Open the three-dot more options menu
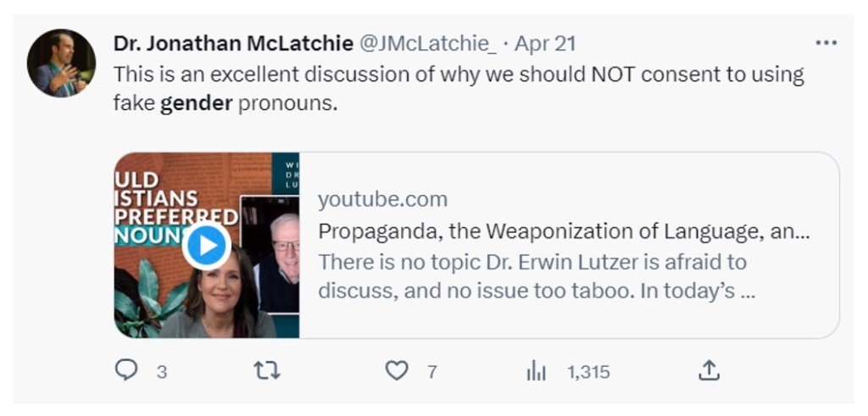The image size is (868, 416). [825, 43]
